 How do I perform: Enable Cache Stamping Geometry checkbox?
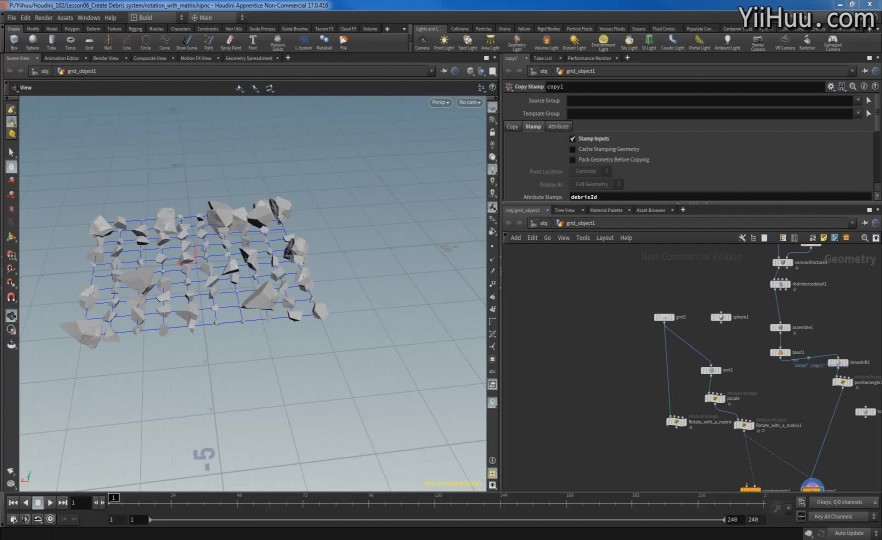coord(573,149)
